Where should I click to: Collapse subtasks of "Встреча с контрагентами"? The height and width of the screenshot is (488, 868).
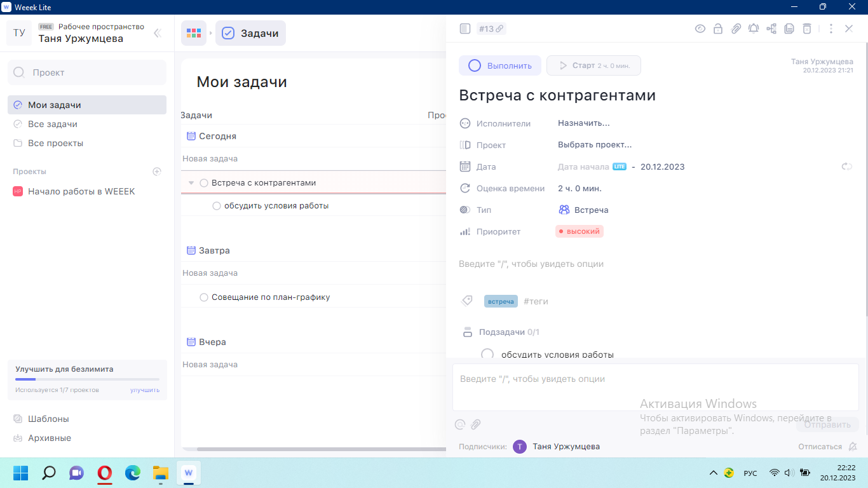point(191,182)
